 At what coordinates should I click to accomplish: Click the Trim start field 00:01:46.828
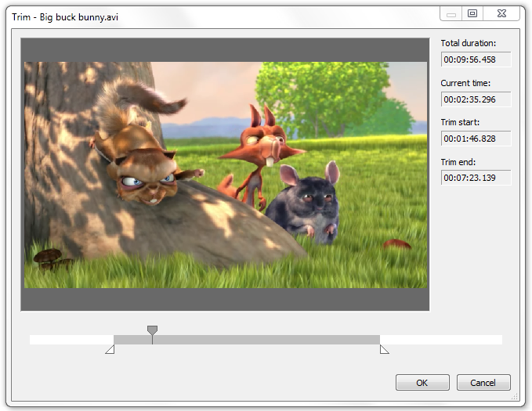click(476, 139)
